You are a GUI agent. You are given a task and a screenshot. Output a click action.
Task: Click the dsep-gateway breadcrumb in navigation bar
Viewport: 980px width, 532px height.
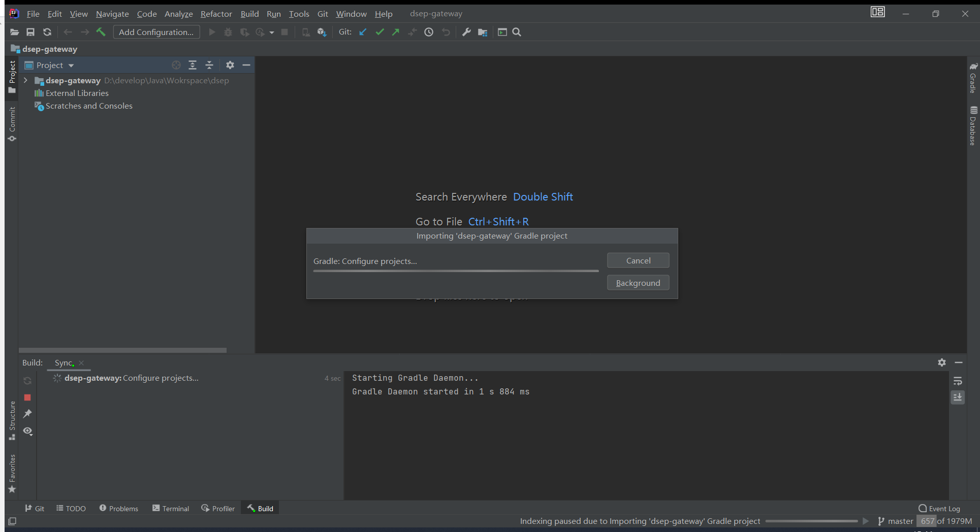[x=44, y=49]
